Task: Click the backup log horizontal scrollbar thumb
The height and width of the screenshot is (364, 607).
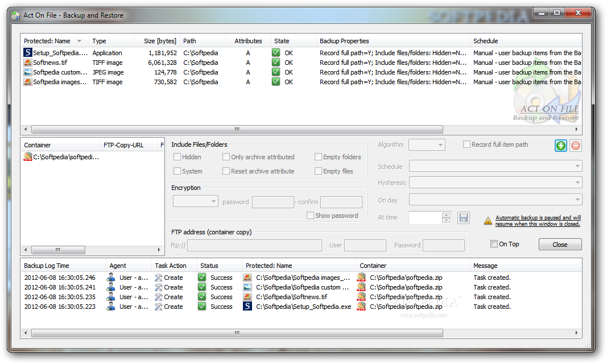Action: pos(237,333)
